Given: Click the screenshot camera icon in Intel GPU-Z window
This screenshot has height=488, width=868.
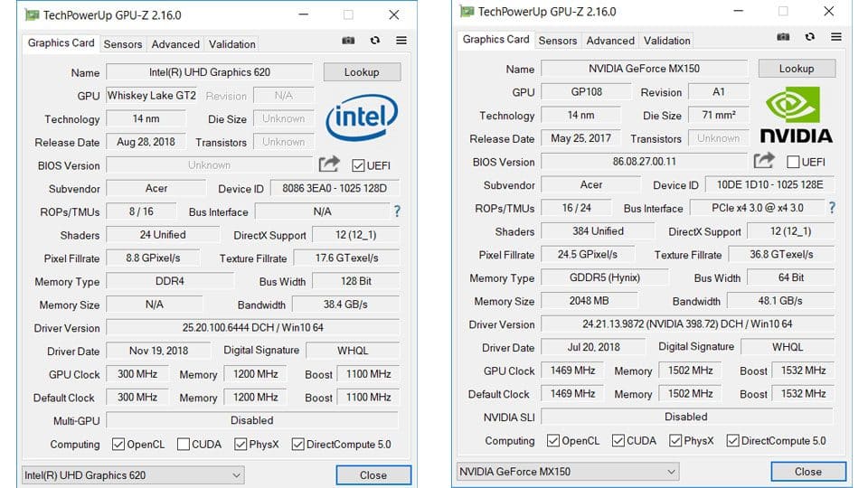Looking at the screenshot, I should pyautogui.click(x=348, y=41).
